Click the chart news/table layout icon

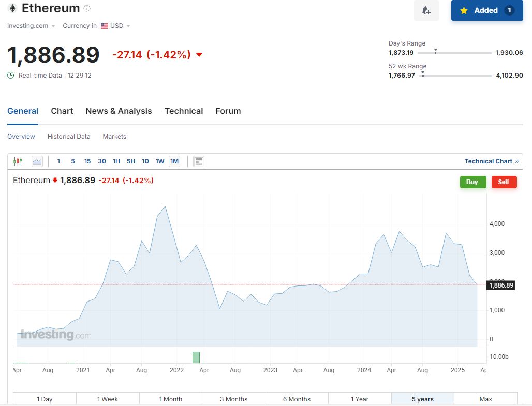pyautogui.click(x=199, y=161)
